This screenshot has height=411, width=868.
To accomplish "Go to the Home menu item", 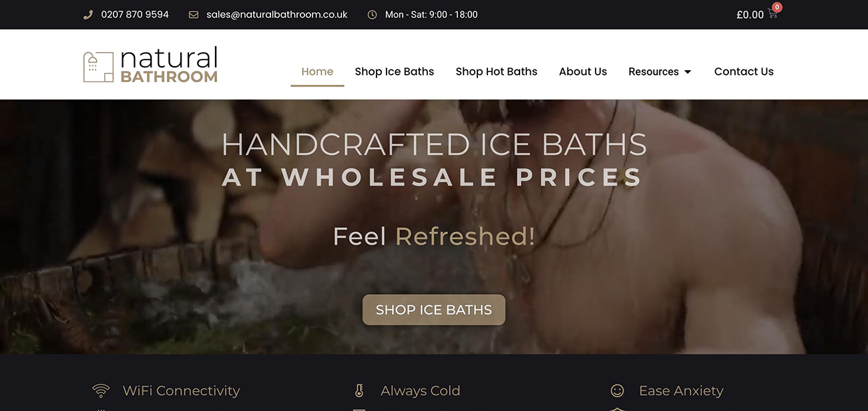I will point(317,72).
